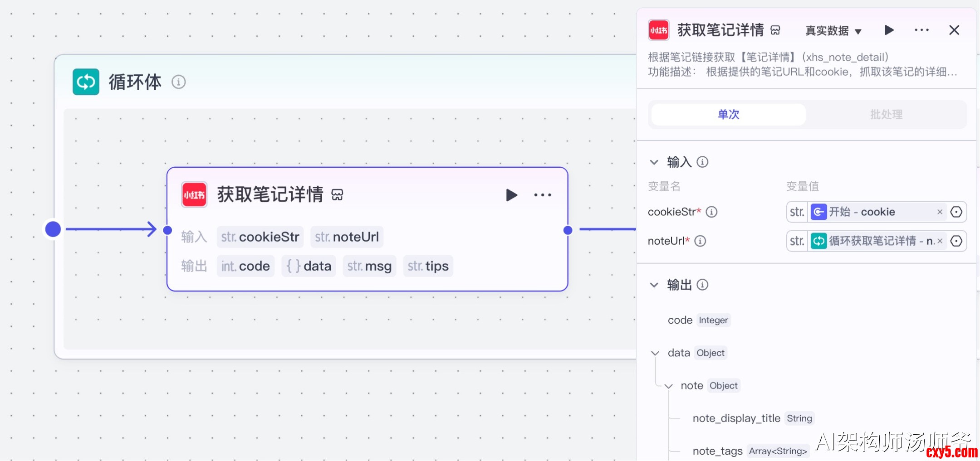Click the 循环体 info icon
This screenshot has height=461, width=980.
(x=178, y=82)
